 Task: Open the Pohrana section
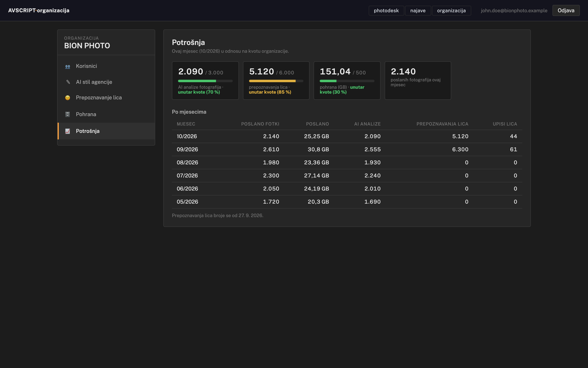coord(106,114)
